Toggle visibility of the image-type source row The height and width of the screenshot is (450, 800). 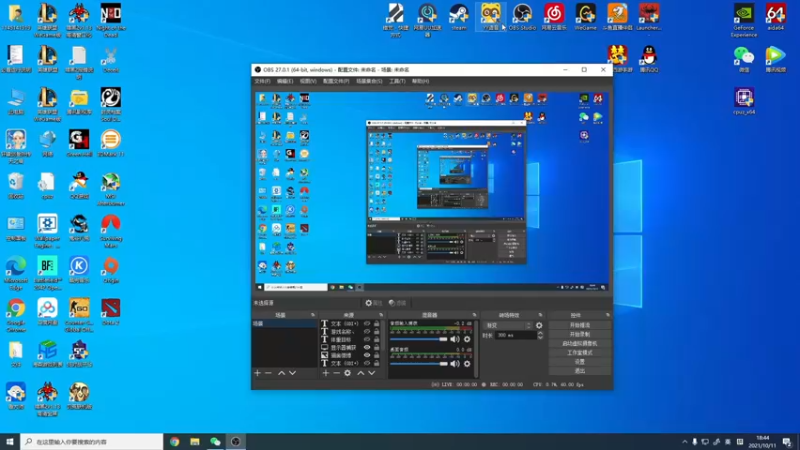(367, 356)
